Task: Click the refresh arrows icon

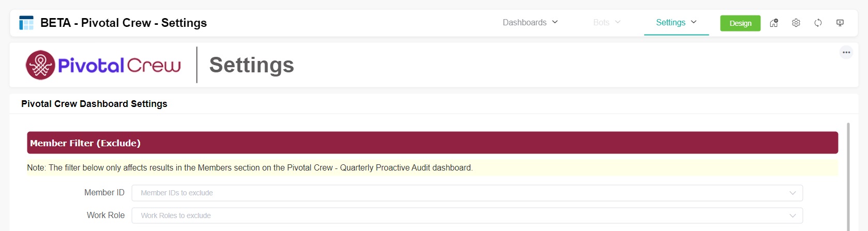Action: pyautogui.click(x=818, y=23)
